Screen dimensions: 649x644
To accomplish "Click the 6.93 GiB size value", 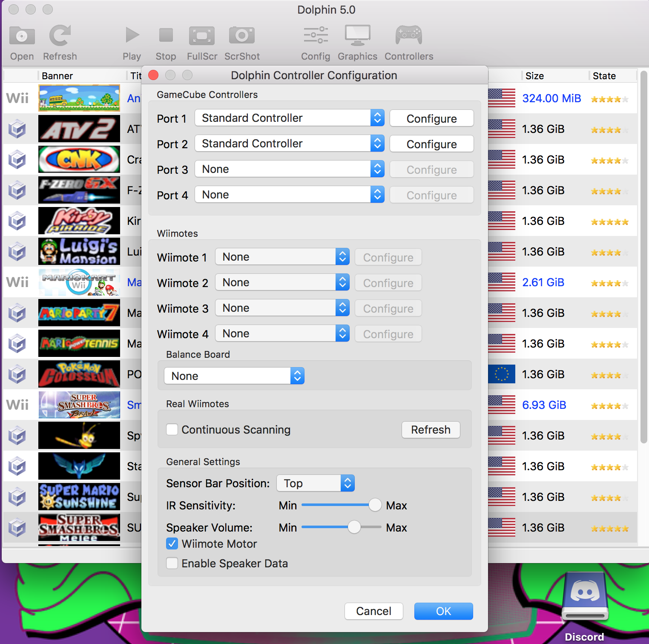I will 544,405.
